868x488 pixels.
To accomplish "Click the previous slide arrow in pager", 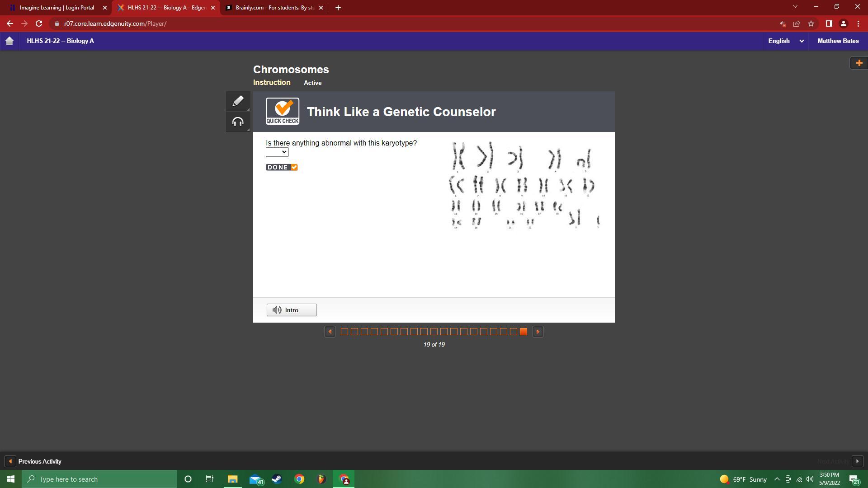I will pyautogui.click(x=330, y=332).
